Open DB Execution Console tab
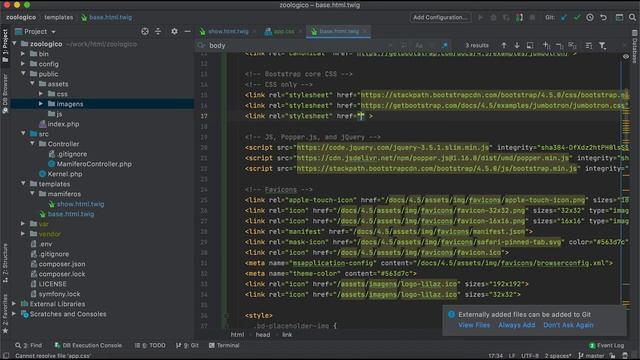This screenshot has height=360, width=640. click(88, 345)
